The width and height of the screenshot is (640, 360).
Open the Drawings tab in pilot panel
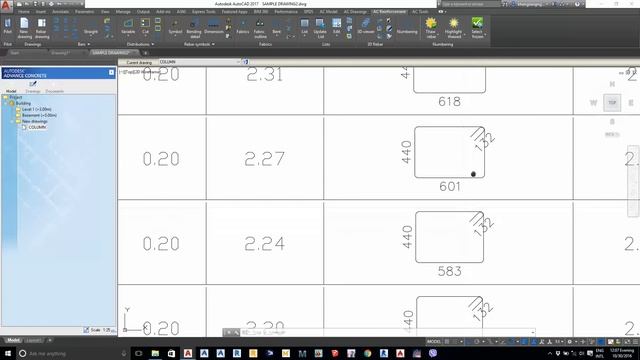tap(33, 91)
